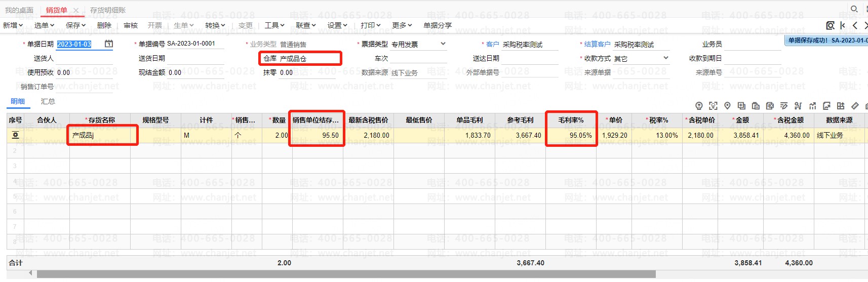Viewport: 868px width, 282px height.
Task: Click the delete-row icon with X
Action: pyautogui.click(x=770, y=106)
